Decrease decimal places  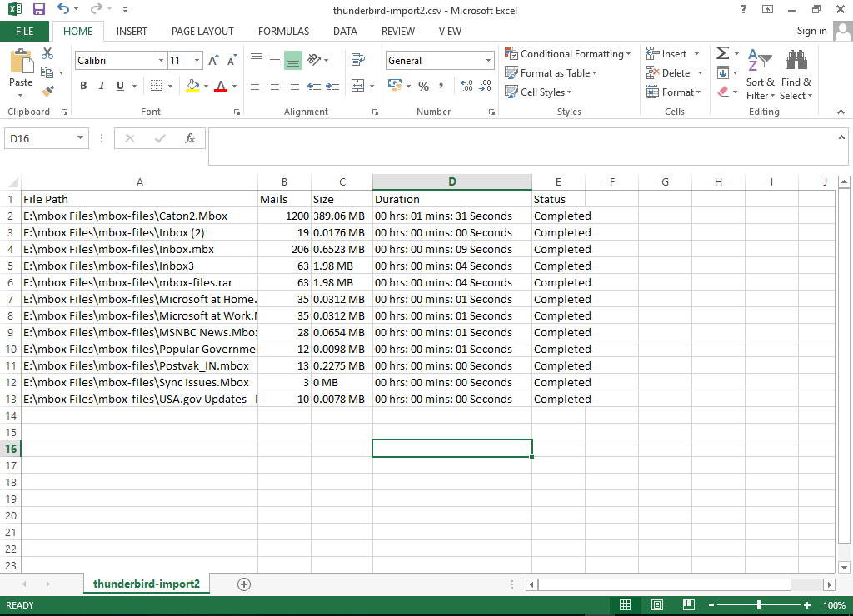pyautogui.click(x=486, y=86)
